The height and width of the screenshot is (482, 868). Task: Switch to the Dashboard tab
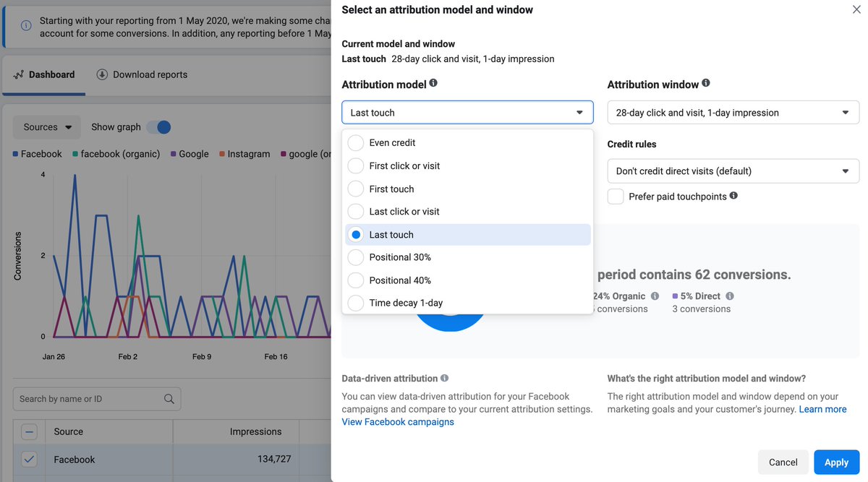pyautogui.click(x=44, y=74)
